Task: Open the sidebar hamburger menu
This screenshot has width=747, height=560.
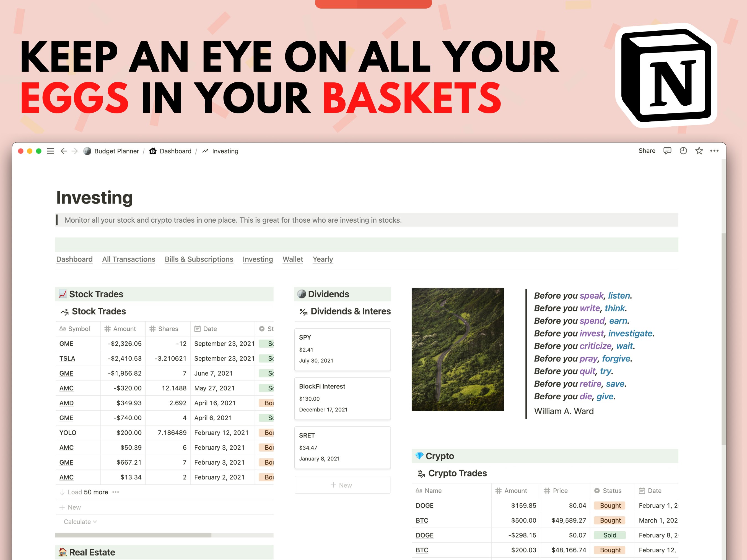Action: coord(50,151)
